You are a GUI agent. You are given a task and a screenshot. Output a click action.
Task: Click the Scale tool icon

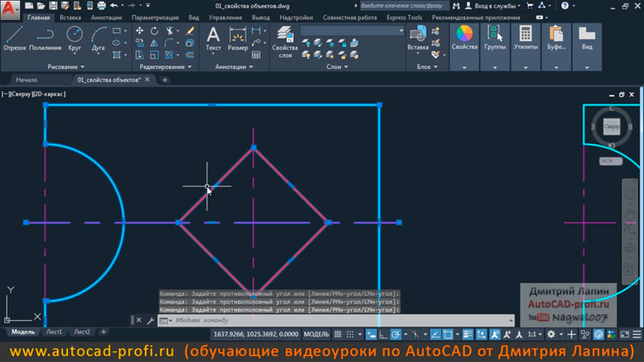[154, 55]
